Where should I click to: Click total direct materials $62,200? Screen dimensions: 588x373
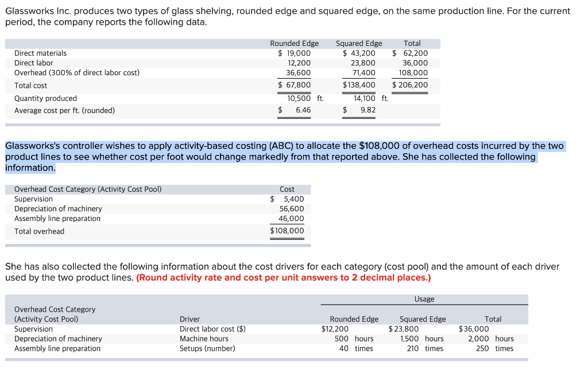[410, 53]
